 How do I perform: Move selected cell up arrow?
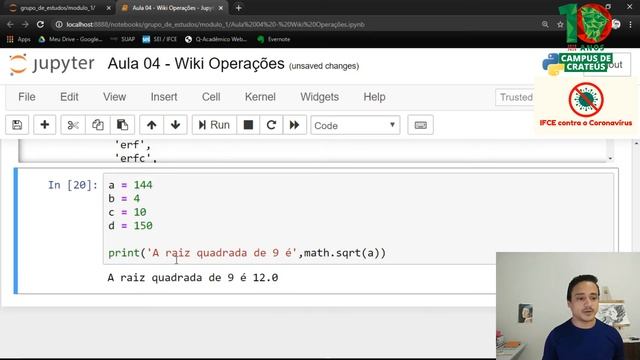tap(151, 125)
